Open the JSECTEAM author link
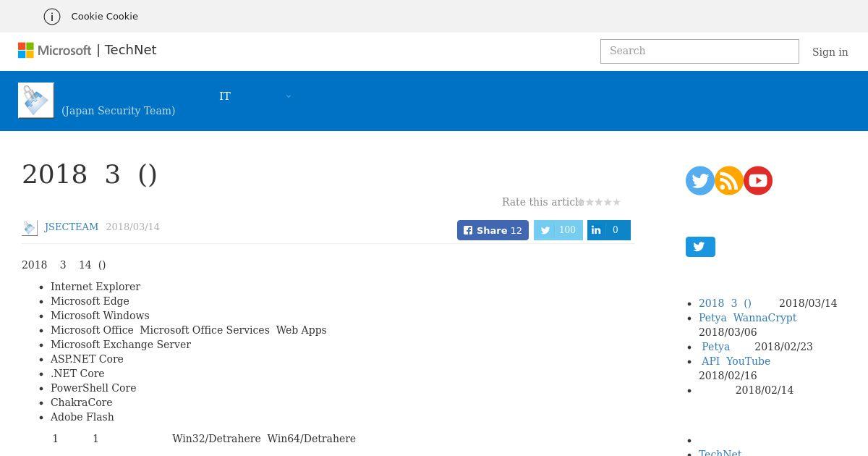Viewport: 868px width, 456px height. point(72,227)
